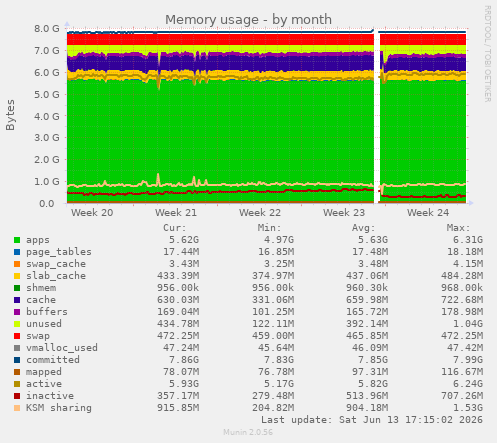
Task: Click the '3.0 G' y-axis tick label
Action: [x=47, y=138]
